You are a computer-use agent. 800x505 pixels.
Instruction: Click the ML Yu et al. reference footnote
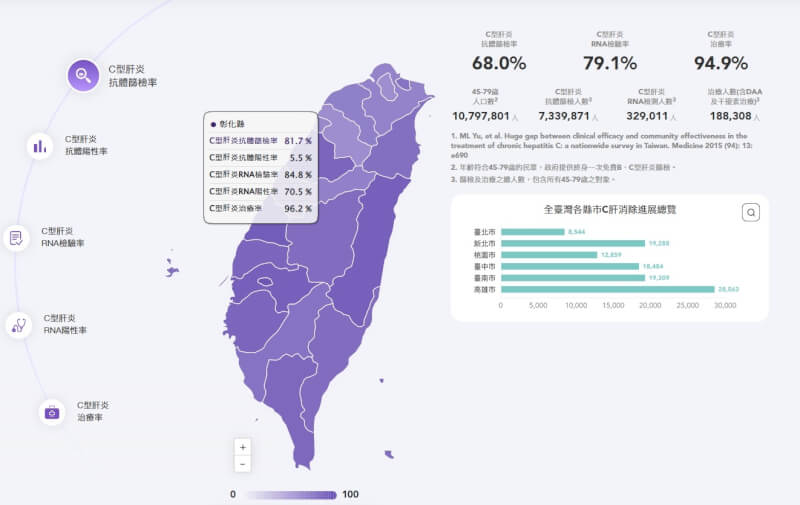coord(602,145)
